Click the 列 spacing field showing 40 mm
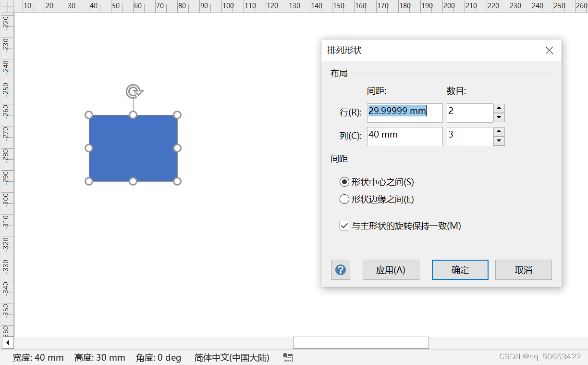The width and height of the screenshot is (588, 365). [x=405, y=137]
